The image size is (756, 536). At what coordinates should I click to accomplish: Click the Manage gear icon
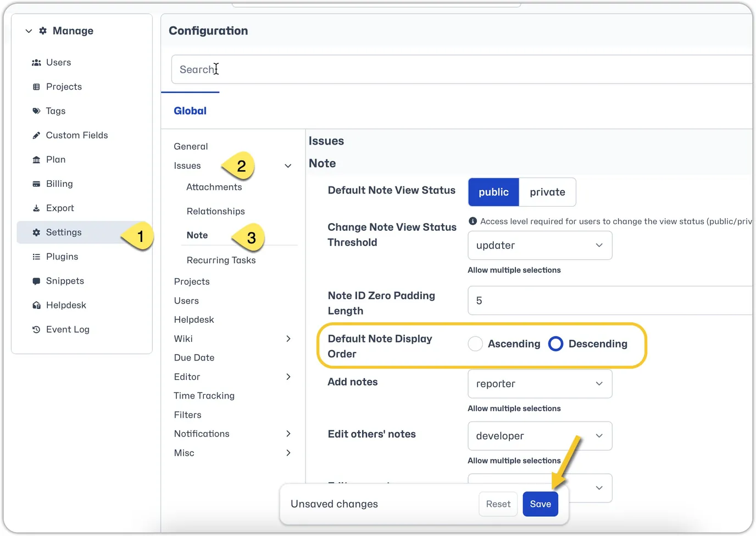click(43, 31)
